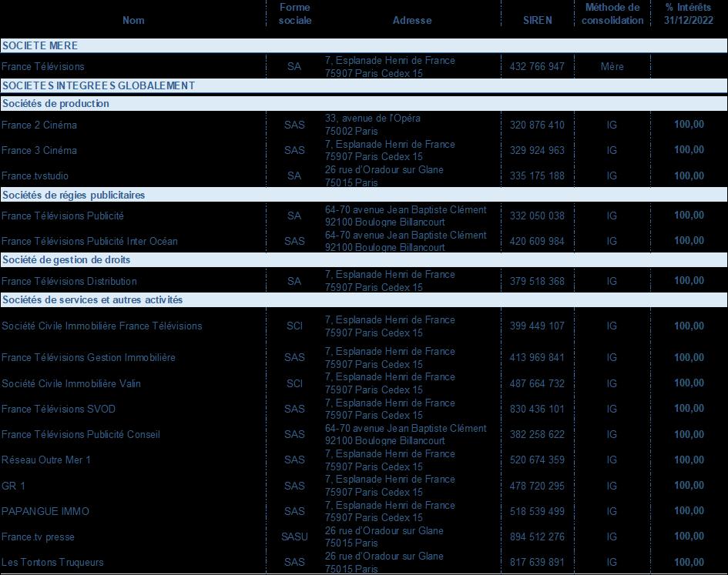The image size is (728, 575).
Task: Click '100,00' interest for Les Tontons Truqueurs
Action: click(x=689, y=563)
